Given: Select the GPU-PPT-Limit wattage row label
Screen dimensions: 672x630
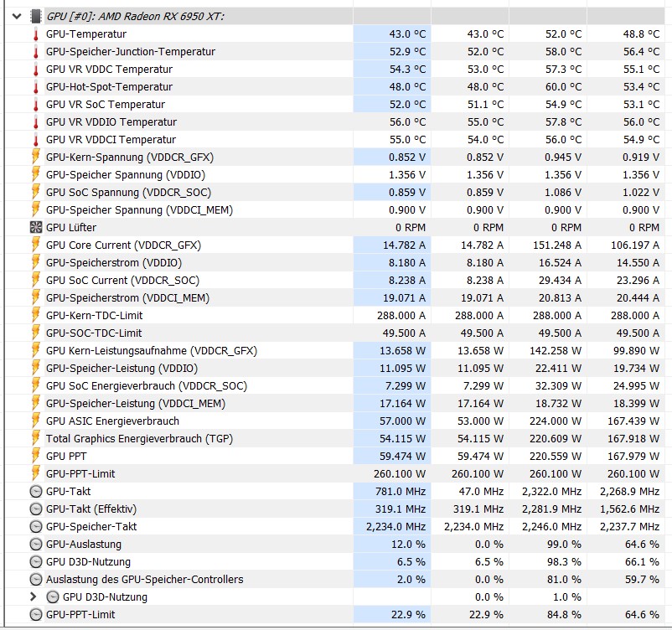Looking at the screenshot, I should [80, 473].
